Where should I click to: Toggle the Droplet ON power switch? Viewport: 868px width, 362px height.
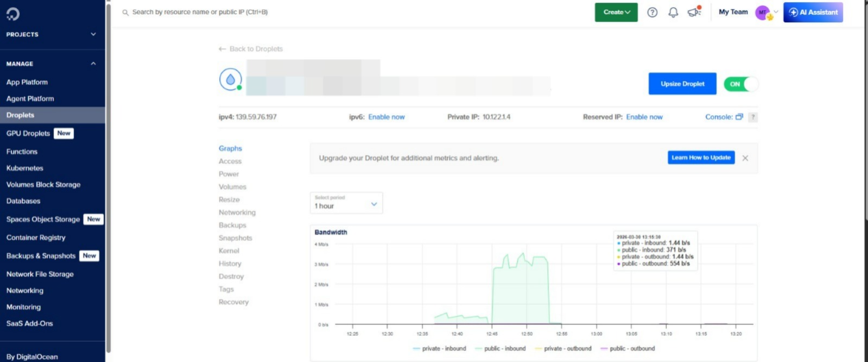tap(740, 84)
